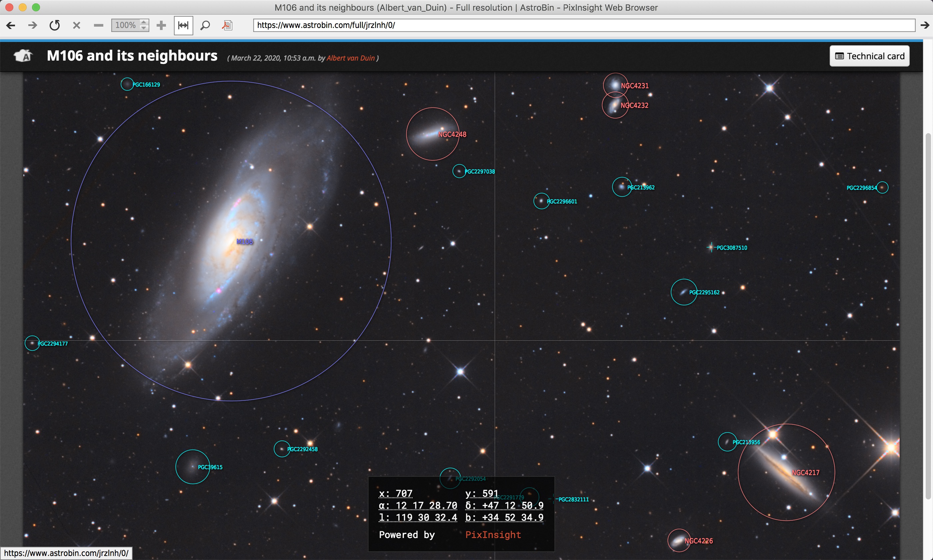Click the NGC4226 annotation label

(x=698, y=541)
